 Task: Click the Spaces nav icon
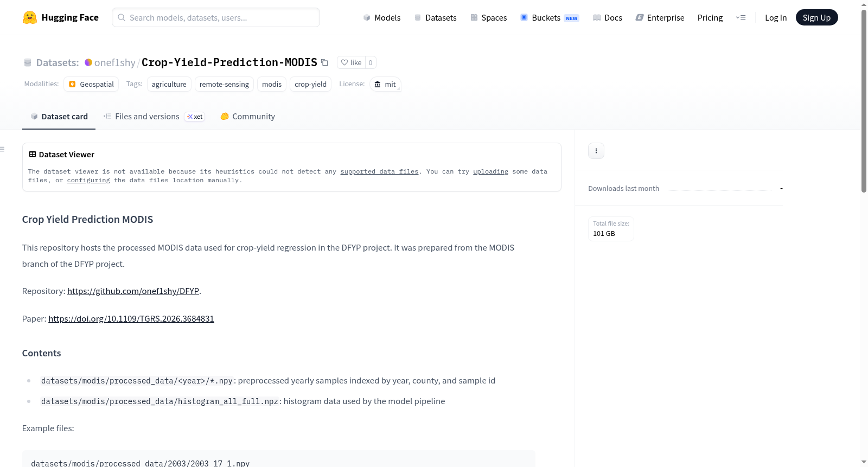coord(474,17)
